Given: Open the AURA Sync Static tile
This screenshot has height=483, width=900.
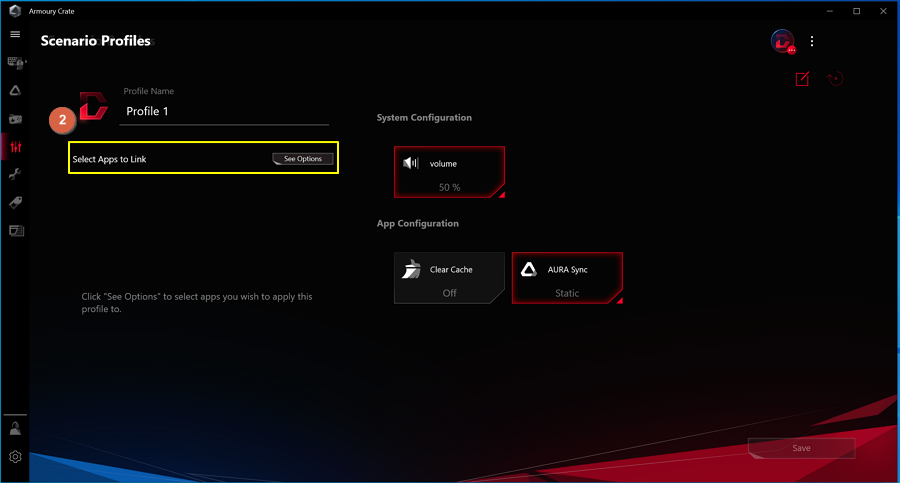Looking at the screenshot, I should (x=567, y=278).
